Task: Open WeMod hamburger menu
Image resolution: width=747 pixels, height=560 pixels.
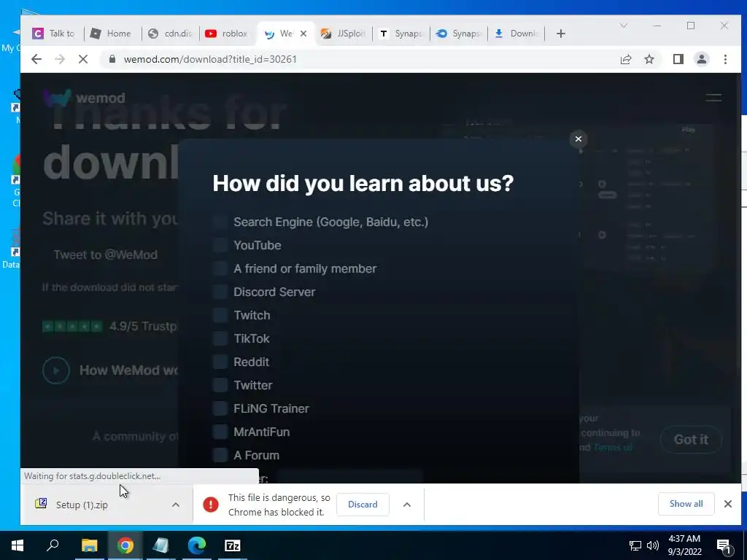Action: tap(713, 98)
